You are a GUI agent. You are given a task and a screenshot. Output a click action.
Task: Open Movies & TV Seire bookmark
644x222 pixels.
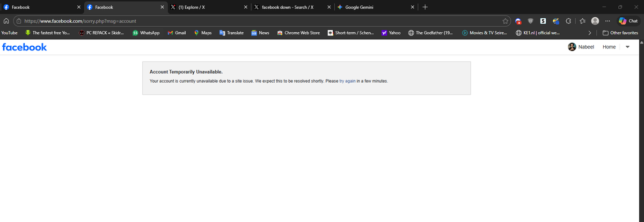[485, 33]
